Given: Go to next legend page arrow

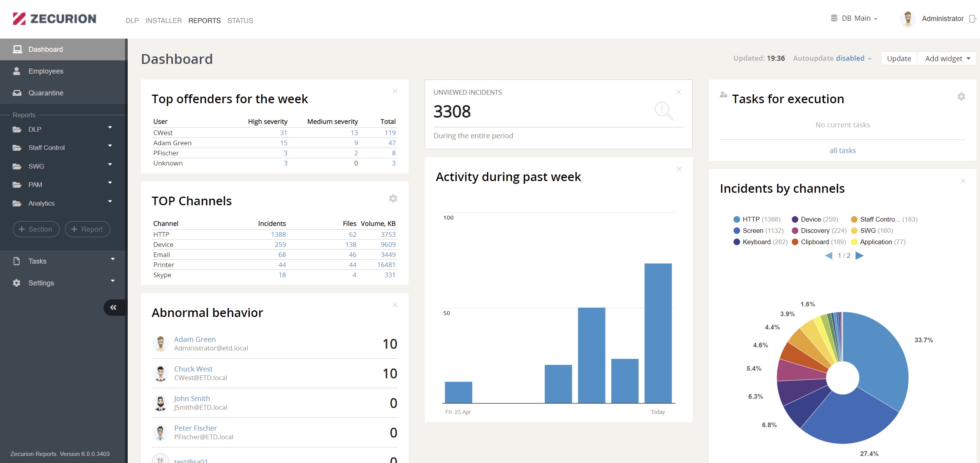Looking at the screenshot, I should pyautogui.click(x=860, y=255).
